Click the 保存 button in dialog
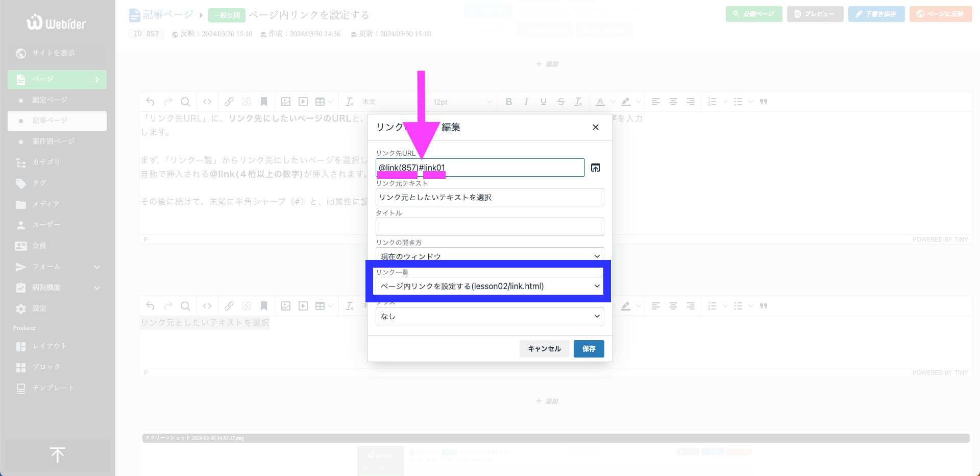 [x=589, y=349]
